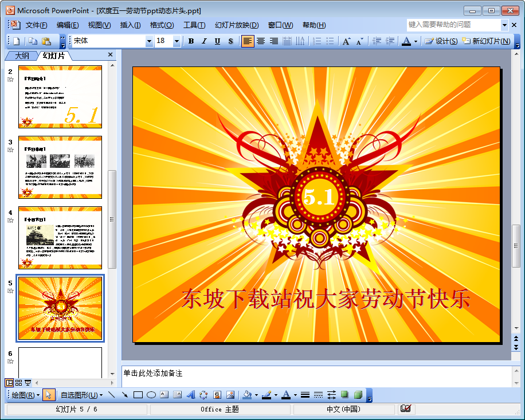Toggle numbered list formatting
The height and width of the screenshot is (420, 525).
(x=317, y=41)
